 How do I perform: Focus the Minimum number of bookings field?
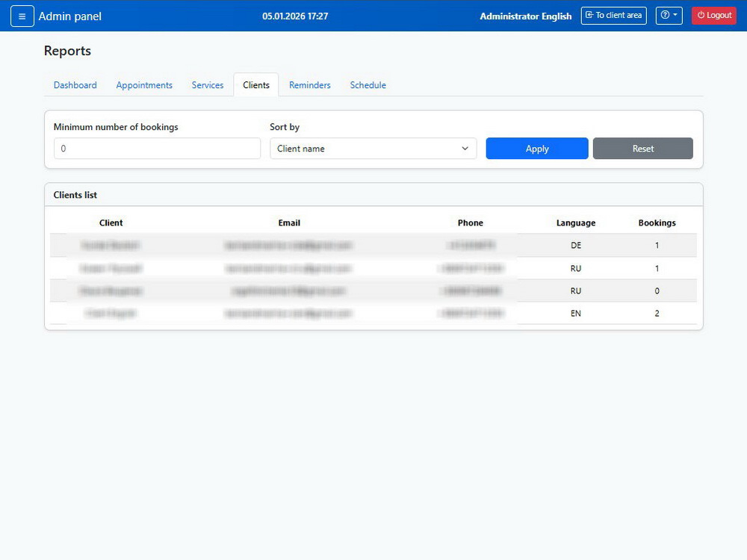157,149
